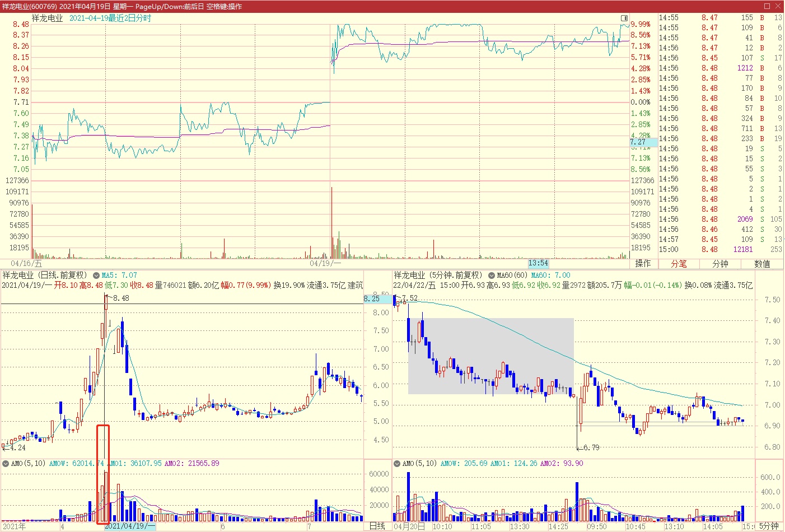The width and height of the screenshot is (785, 532).
Task: Toggle the side panel icon above intraday chart
Action: pyautogui.click(x=624, y=18)
